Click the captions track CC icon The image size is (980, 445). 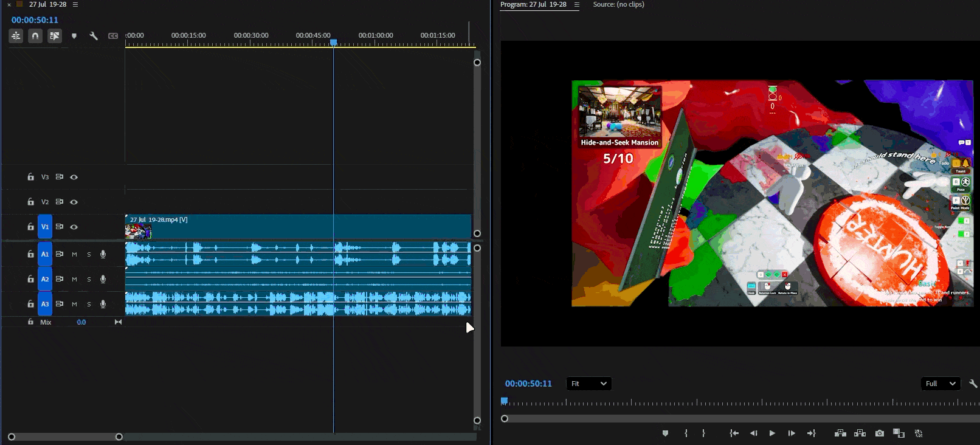point(113,36)
